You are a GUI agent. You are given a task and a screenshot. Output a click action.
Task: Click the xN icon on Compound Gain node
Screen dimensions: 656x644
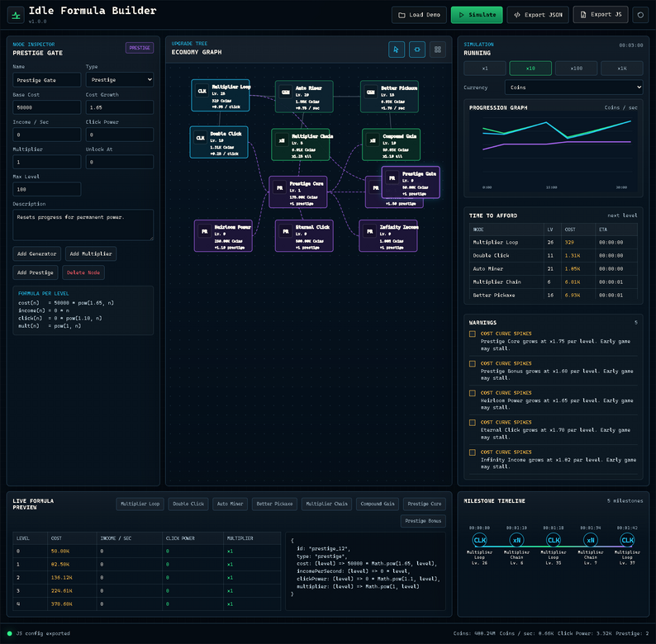373,141
